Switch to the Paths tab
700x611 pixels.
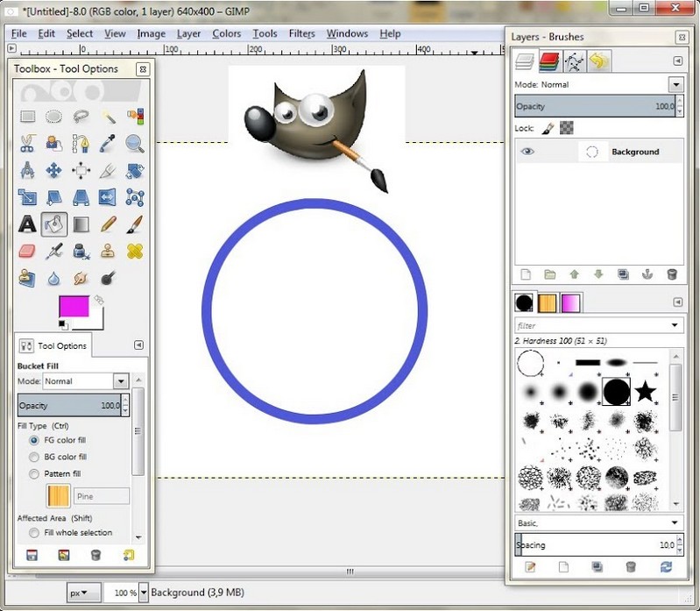pos(574,61)
